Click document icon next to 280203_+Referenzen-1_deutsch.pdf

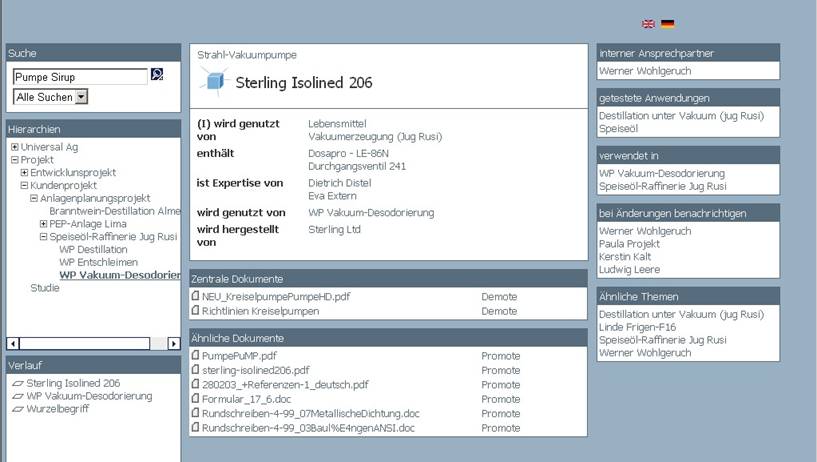click(x=195, y=384)
